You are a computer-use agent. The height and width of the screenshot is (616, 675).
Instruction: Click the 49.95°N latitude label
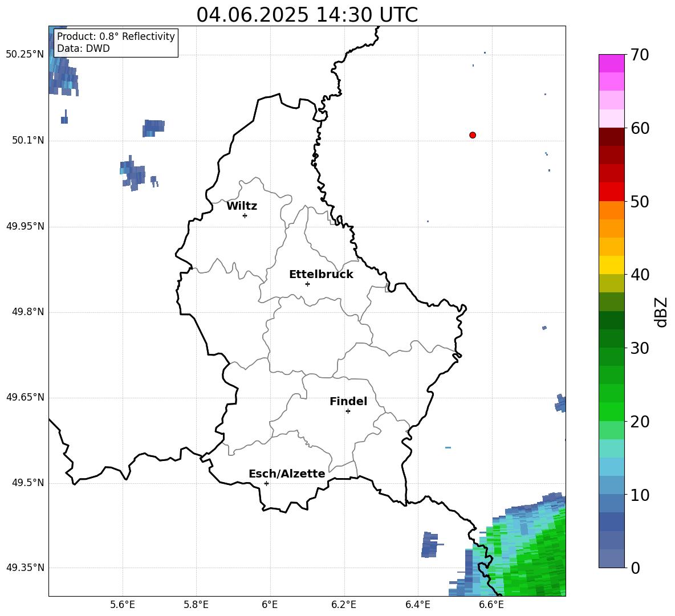pyautogui.click(x=25, y=226)
